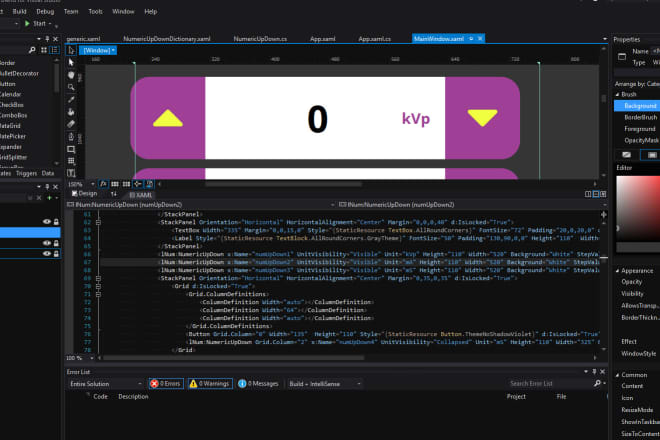The height and width of the screenshot is (440, 660).
Task: Open the Debug menu
Action: 45,11
